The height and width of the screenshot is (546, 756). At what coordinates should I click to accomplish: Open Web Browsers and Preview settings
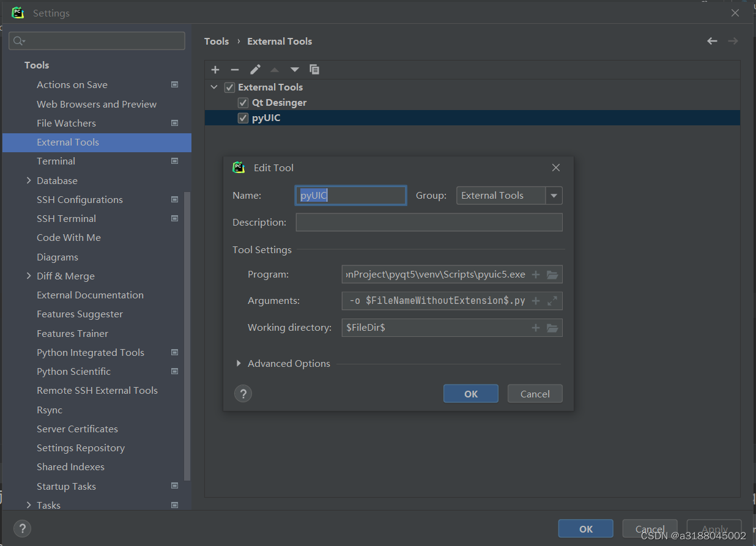tap(97, 104)
